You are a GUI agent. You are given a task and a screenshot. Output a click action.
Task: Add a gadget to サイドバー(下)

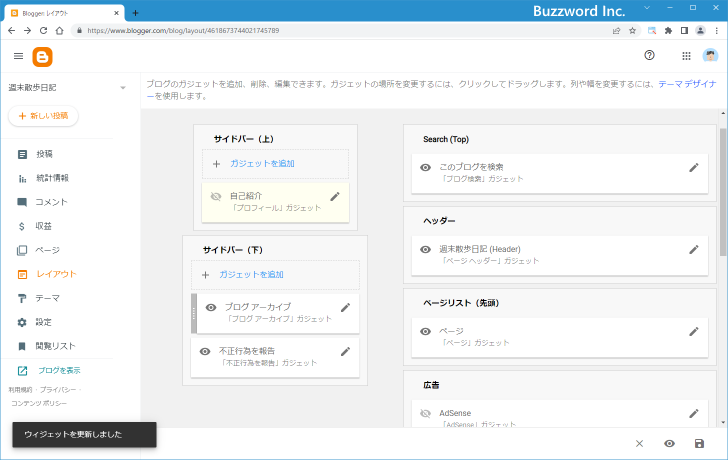pyautogui.click(x=275, y=275)
